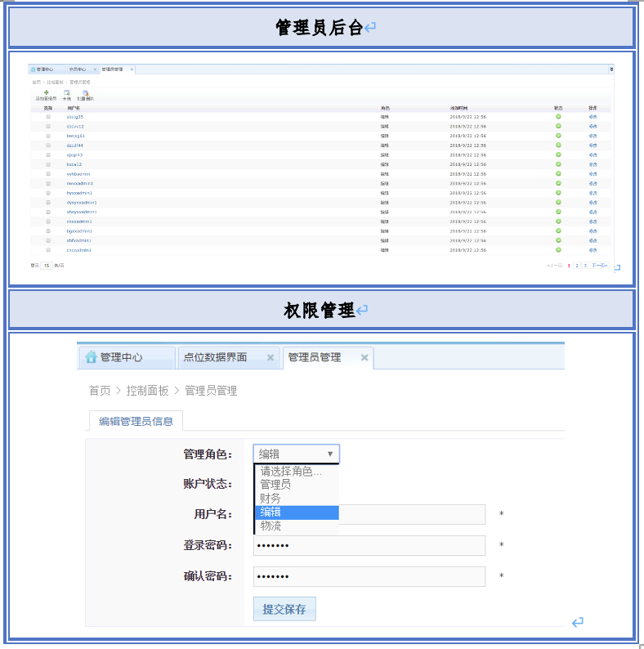Choose 管理员 from the role list

pos(275,485)
